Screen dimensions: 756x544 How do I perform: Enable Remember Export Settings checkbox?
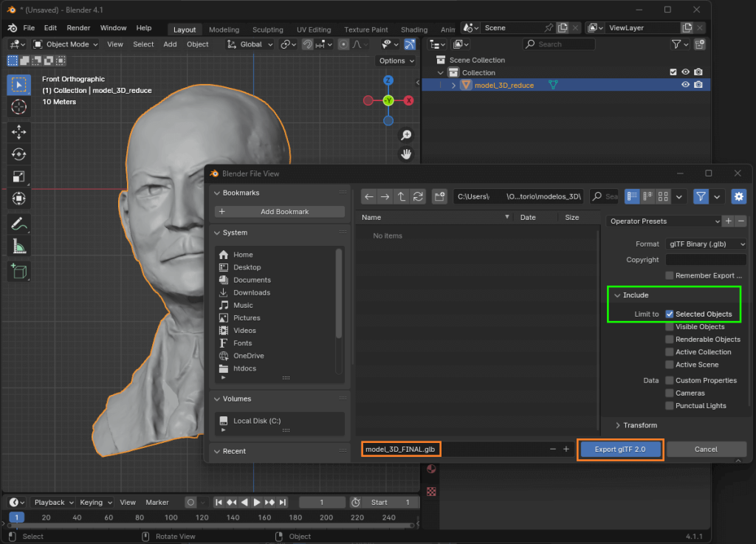pyautogui.click(x=669, y=275)
